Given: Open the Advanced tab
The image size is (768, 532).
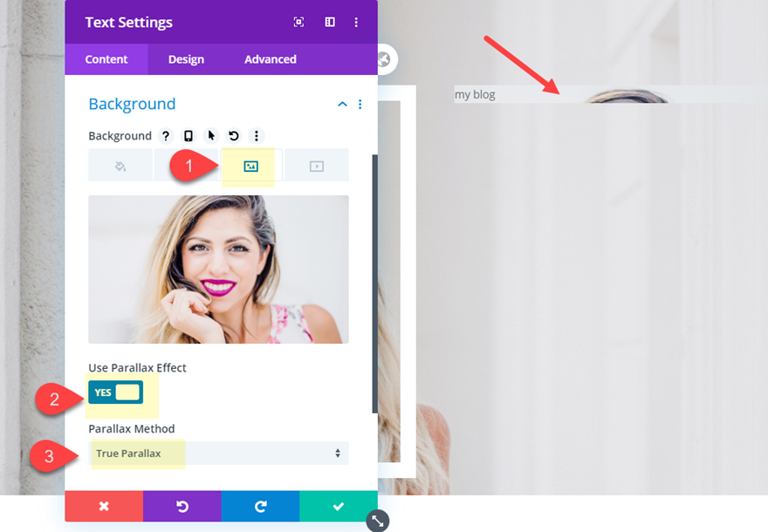Looking at the screenshot, I should (271, 59).
